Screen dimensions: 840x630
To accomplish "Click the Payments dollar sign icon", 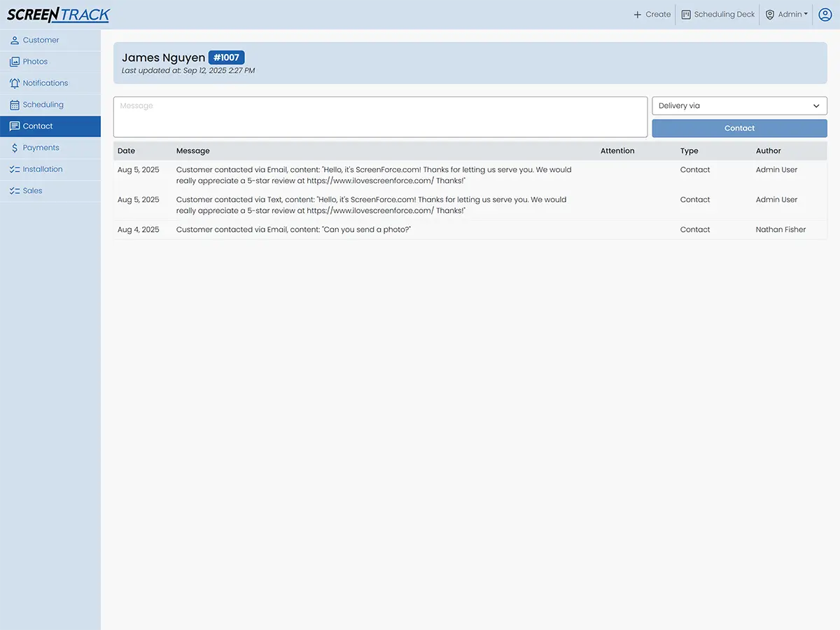I will (x=15, y=148).
